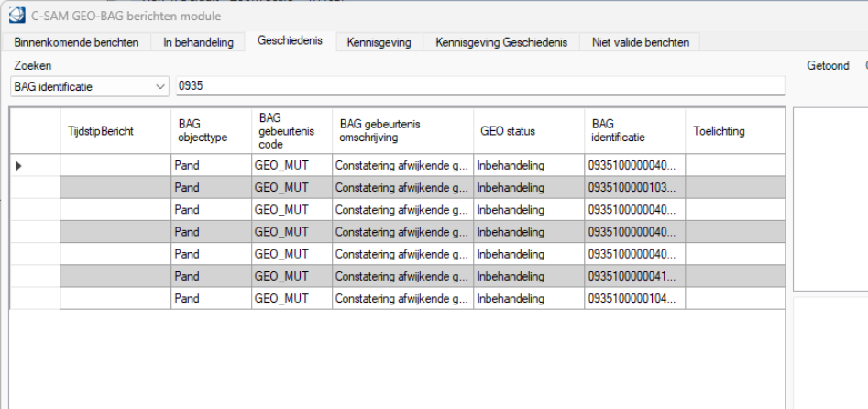
Task: Click Inbehandeling in the 0935100000041... row
Action: point(529,276)
